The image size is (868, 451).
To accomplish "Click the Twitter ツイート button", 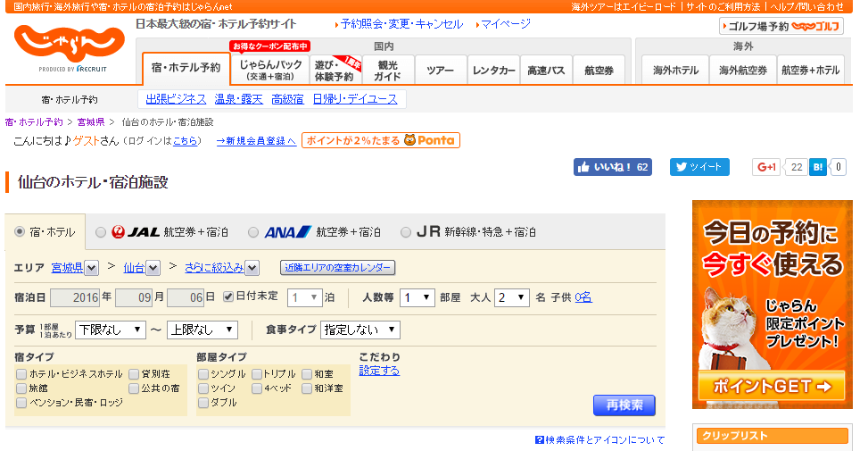I will click(x=699, y=167).
